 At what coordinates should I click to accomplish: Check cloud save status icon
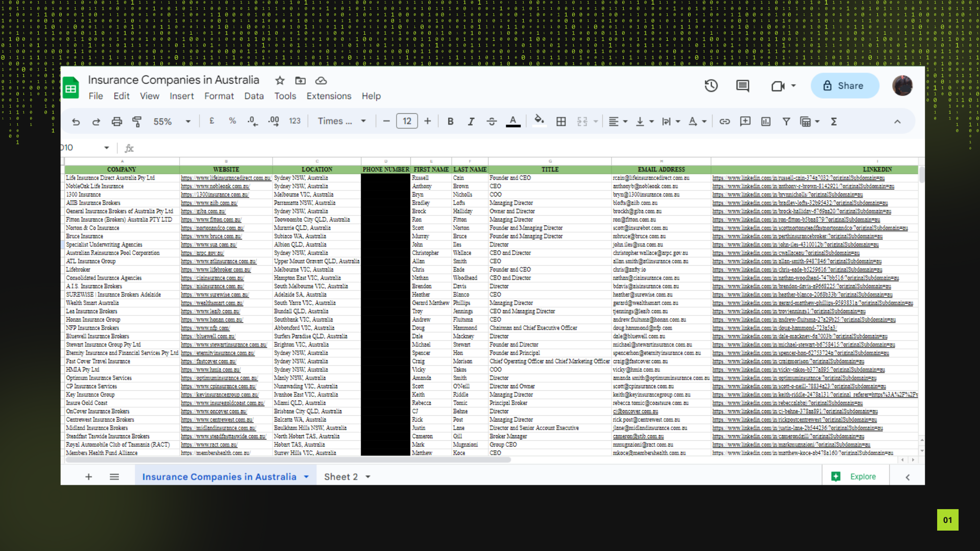tap(321, 81)
